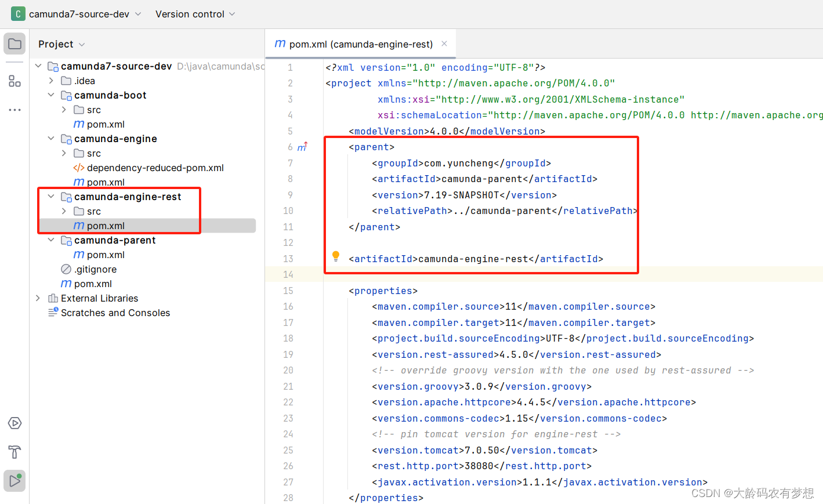Click the yellow lightbulb intention icon

pos(335,256)
